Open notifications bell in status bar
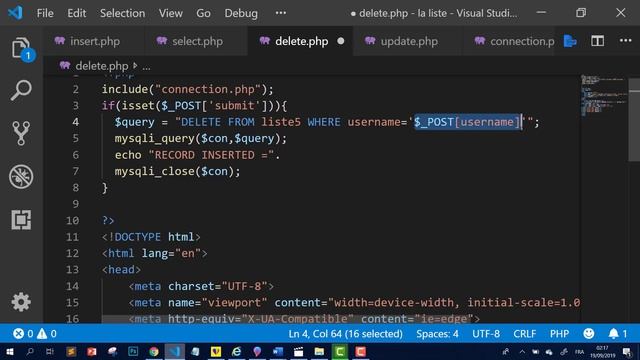 pyautogui.click(x=618, y=334)
